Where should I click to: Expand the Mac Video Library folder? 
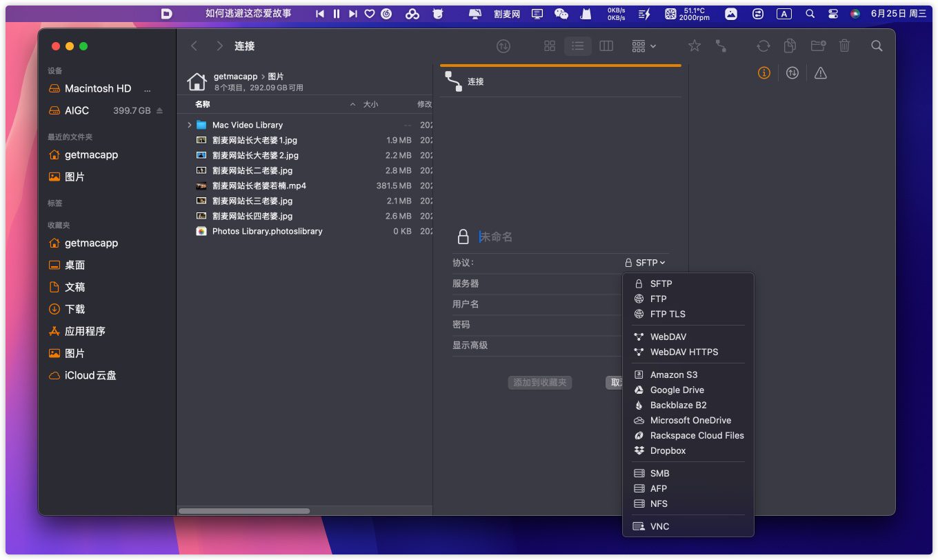pos(190,126)
